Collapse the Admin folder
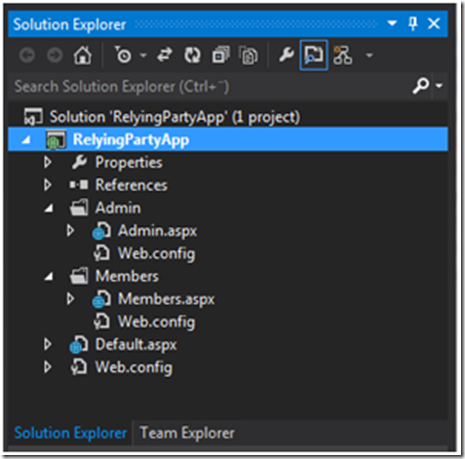The height and width of the screenshot is (459, 465). pos(49,209)
